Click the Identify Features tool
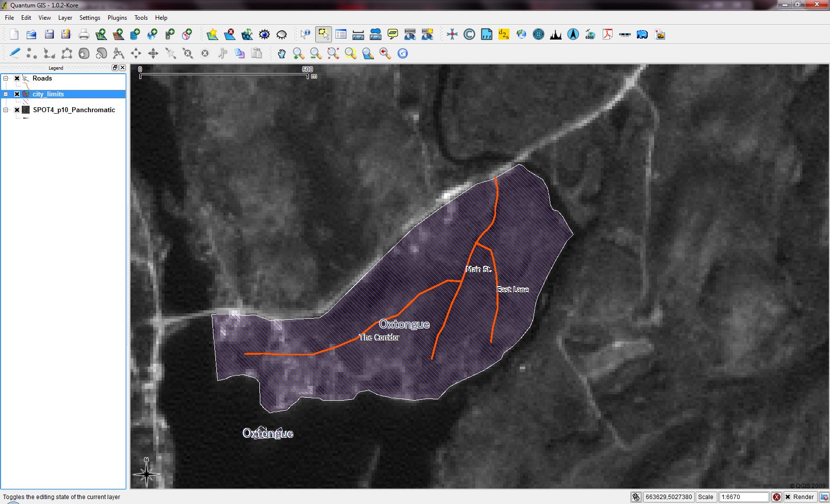Viewport: 830px width, 504px height. click(x=305, y=35)
